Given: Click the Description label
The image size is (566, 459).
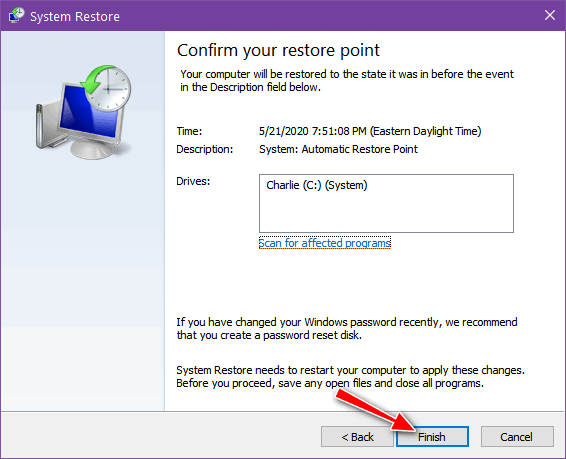Looking at the screenshot, I should point(205,149).
